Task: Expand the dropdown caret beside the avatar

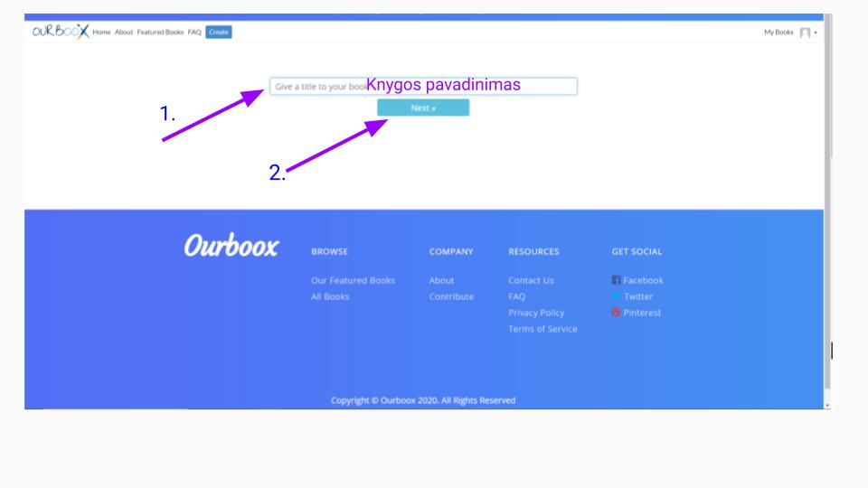Action: point(816,33)
